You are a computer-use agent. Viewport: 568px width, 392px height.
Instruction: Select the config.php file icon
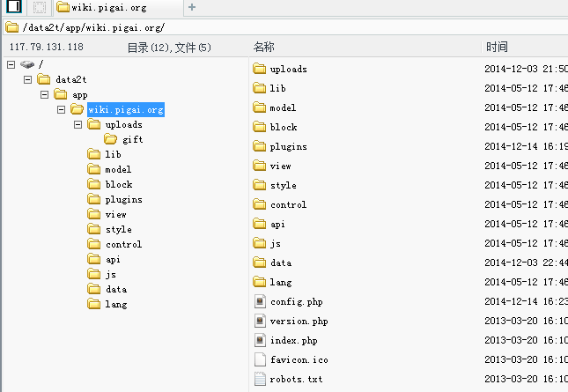(x=260, y=301)
